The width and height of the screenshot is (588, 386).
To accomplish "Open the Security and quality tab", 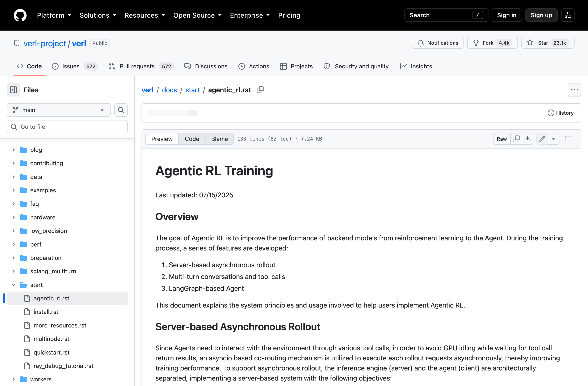I will [x=356, y=66].
